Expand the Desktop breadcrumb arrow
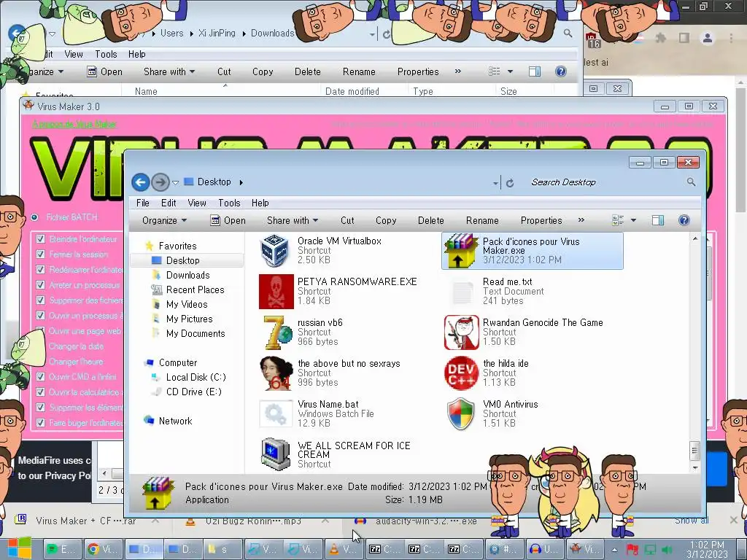Image resolution: width=747 pixels, height=560 pixels. coord(241,182)
